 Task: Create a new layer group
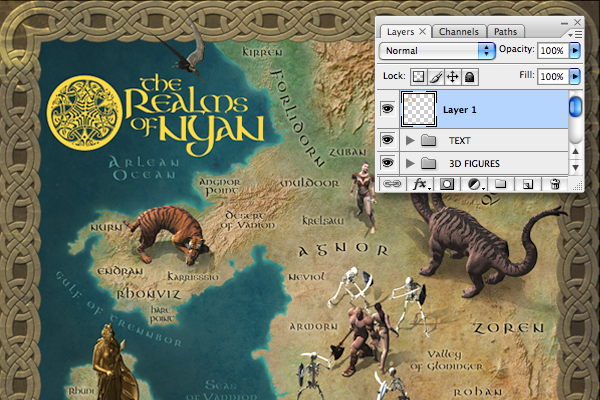click(501, 184)
